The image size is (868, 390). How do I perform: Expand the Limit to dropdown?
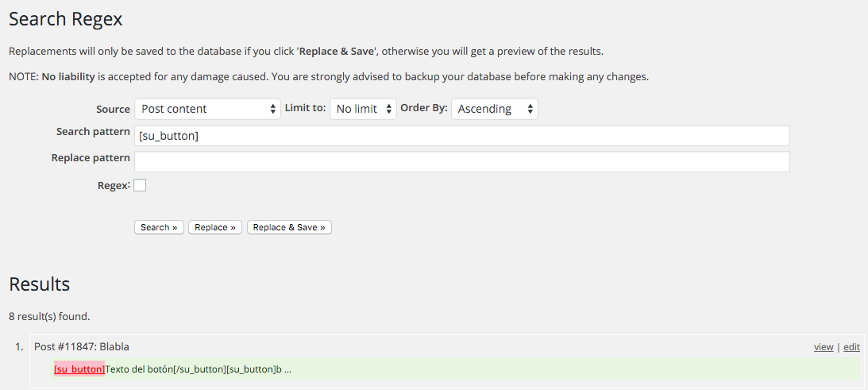(363, 109)
